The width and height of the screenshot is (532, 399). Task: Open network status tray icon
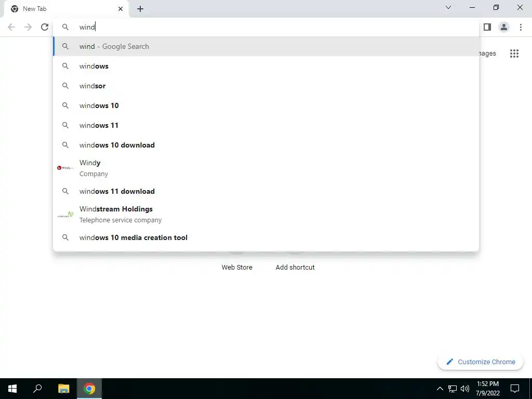tap(453, 389)
